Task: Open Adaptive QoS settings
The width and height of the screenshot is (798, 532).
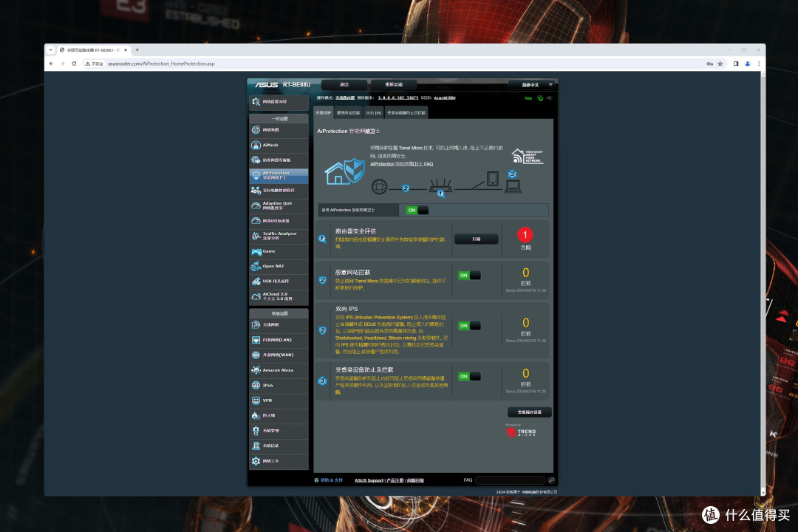Action: pos(279,205)
